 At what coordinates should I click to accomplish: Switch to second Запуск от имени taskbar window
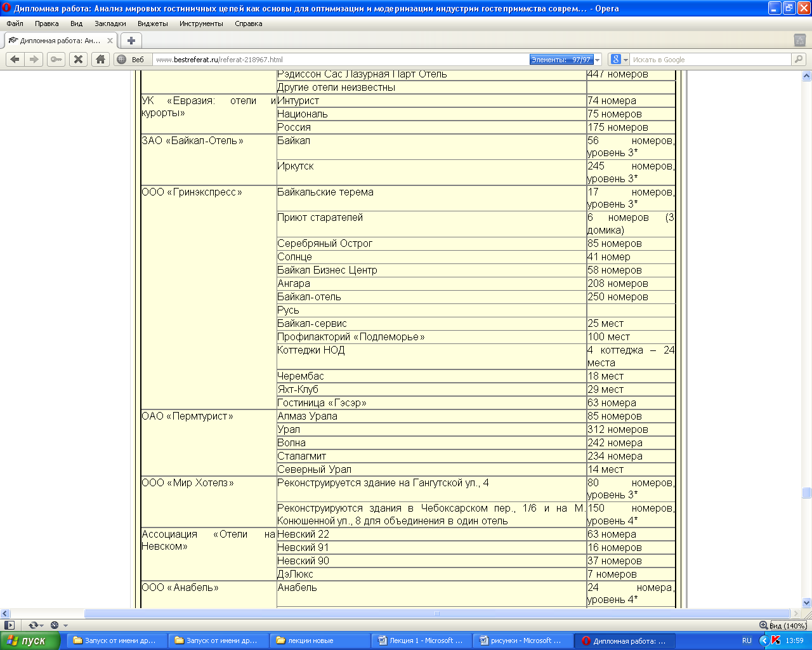218,640
